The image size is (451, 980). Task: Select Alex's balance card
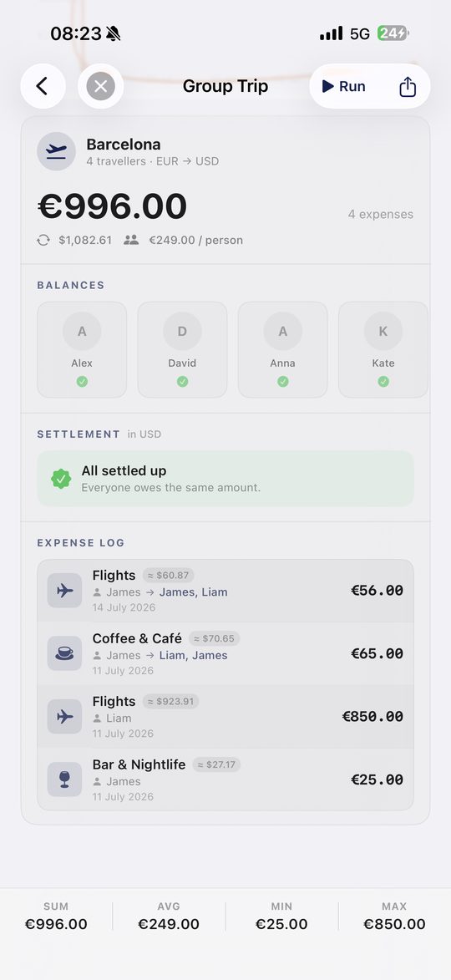pos(82,349)
